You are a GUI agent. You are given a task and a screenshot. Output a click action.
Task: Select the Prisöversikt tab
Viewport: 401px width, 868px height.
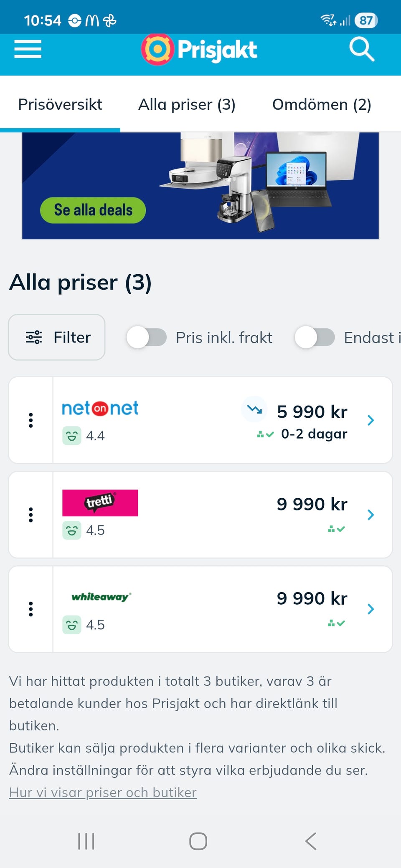click(x=60, y=104)
